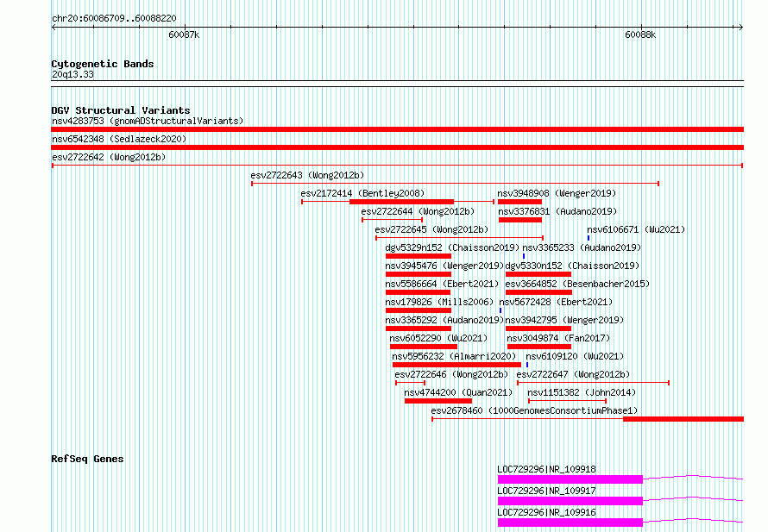Click the nsv3365233 Audano2019 label
768x532 pixels.
click(582, 247)
